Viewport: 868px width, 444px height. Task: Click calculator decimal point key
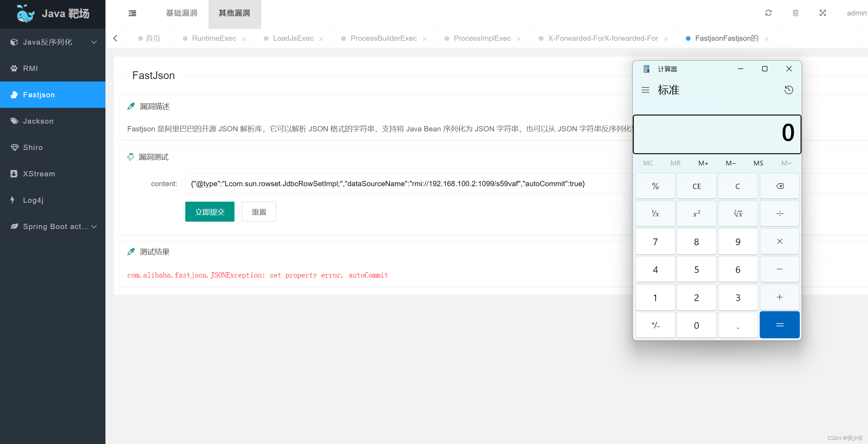(x=738, y=325)
